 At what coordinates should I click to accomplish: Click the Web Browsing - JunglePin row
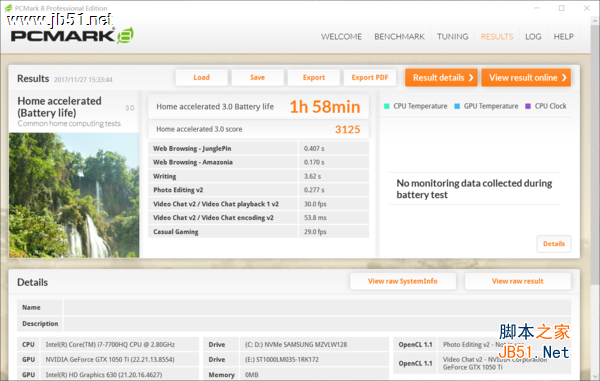pos(258,148)
